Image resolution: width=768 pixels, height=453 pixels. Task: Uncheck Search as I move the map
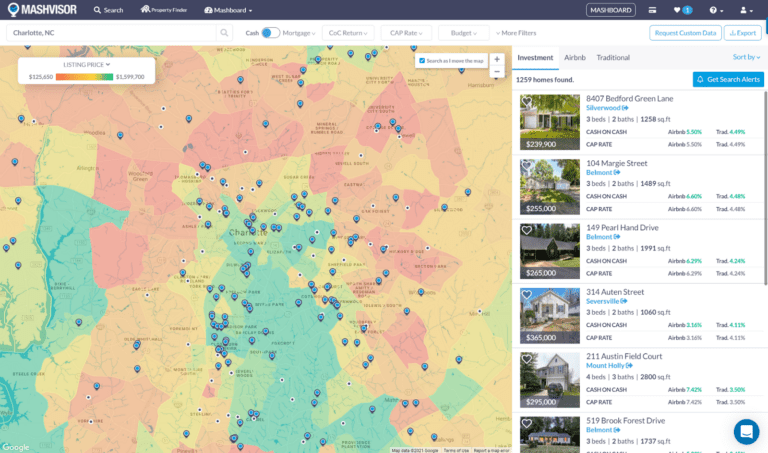pyautogui.click(x=423, y=61)
